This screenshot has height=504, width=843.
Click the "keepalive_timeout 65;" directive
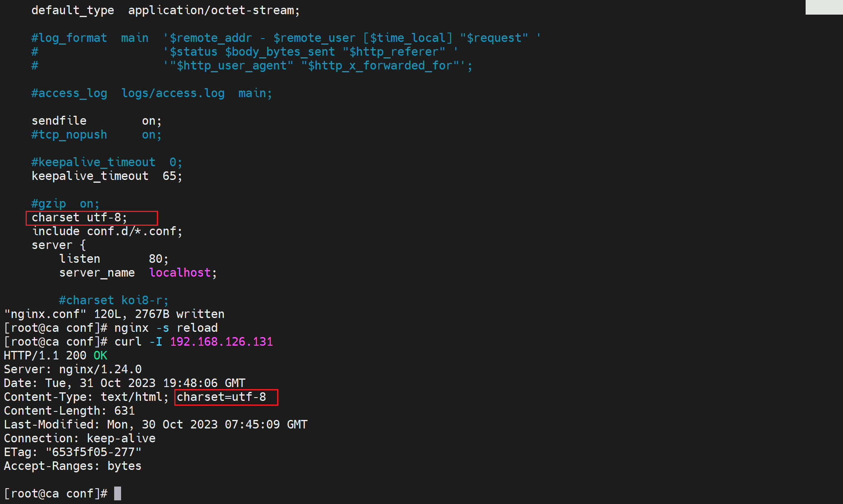[107, 176]
